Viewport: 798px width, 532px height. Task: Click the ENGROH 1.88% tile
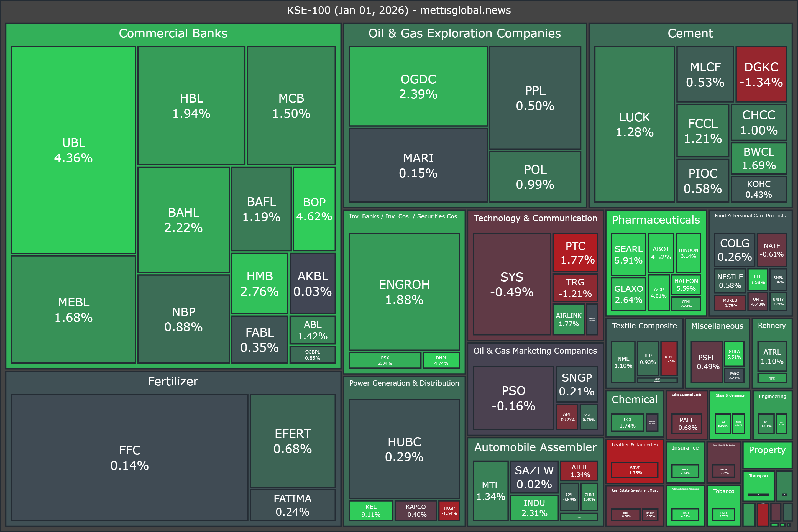pos(404,291)
